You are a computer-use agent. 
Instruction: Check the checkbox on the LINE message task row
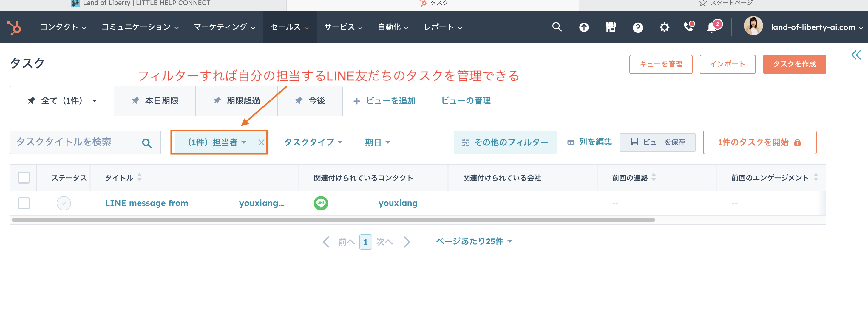coord(23,203)
